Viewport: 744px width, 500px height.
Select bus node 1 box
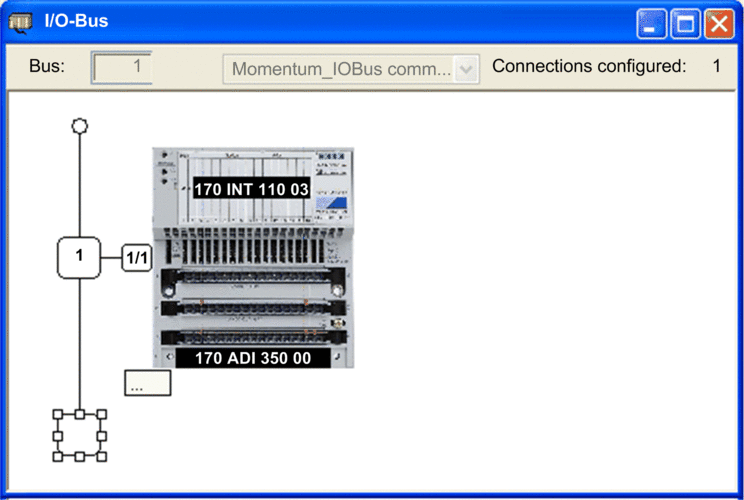(79, 257)
